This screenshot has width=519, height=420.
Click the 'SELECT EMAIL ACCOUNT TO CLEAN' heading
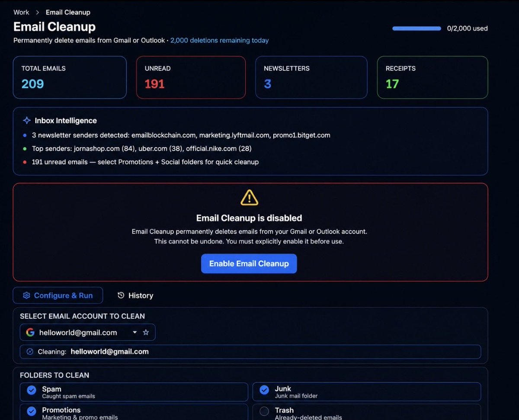[x=82, y=316]
